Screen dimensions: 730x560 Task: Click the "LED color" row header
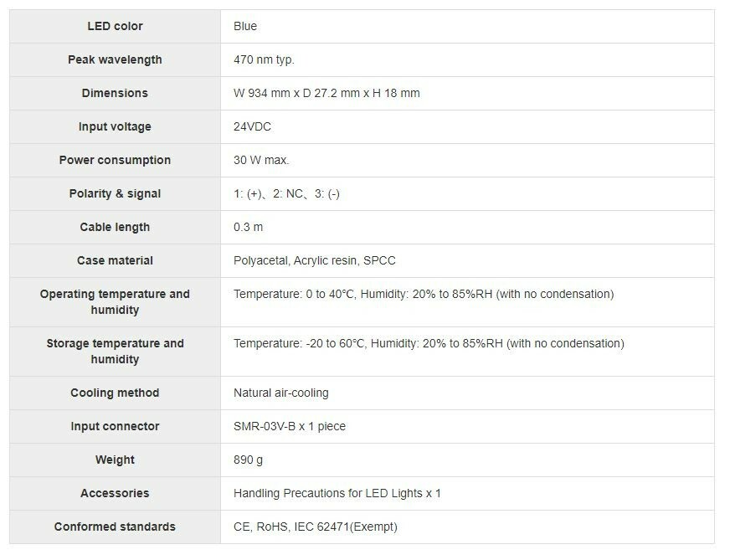coord(115,26)
